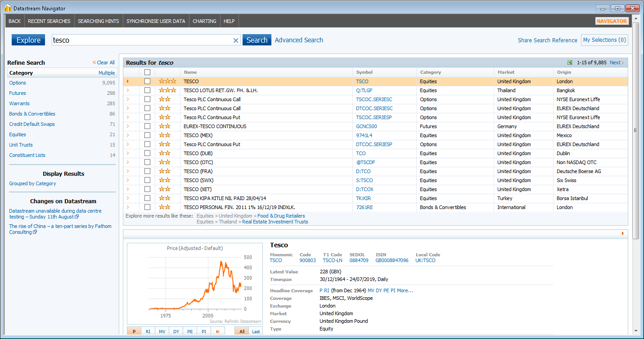644x339 pixels.
Task: Expand the TESCO (MEX) row arrow
Action: click(128, 135)
